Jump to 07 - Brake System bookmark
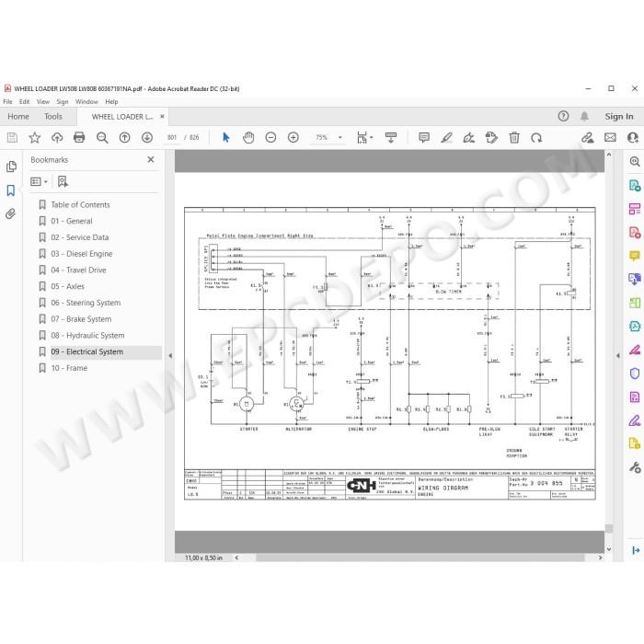The image size is (644, 644). [81, 319]
